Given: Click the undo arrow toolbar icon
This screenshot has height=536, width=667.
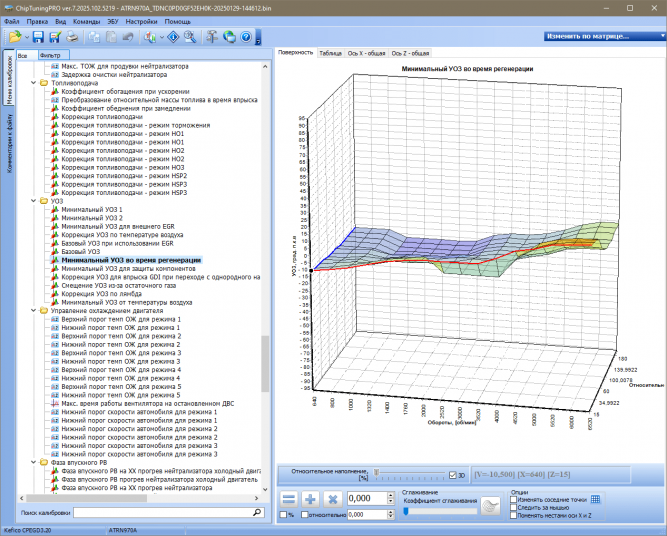Looking at the screenshot, I should (128, 37).
